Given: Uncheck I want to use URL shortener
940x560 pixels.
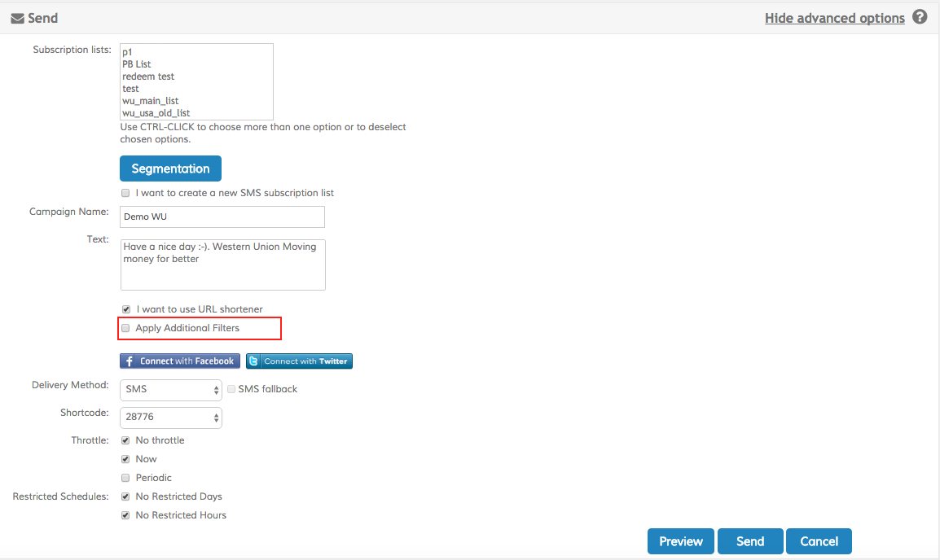Looking at the screenshot, I should [x=125, y=309].
